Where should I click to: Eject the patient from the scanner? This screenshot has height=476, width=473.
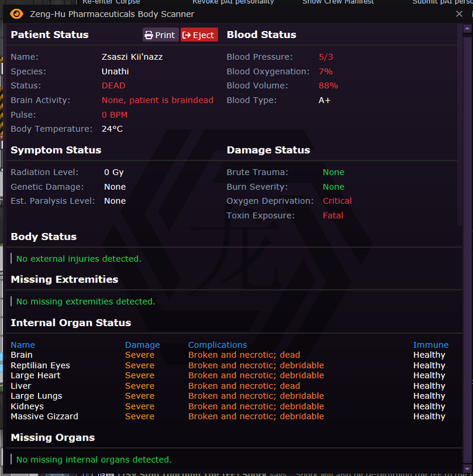pyautogui.click(x=198, y=35)
